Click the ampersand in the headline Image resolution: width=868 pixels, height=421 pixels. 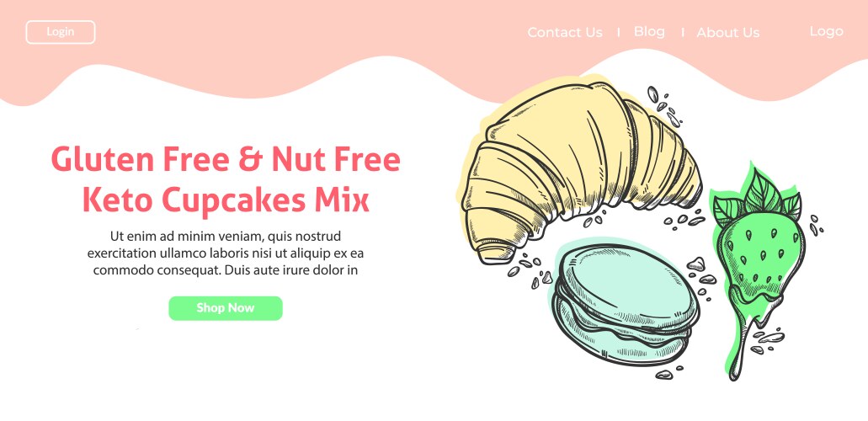pos(251,159)
